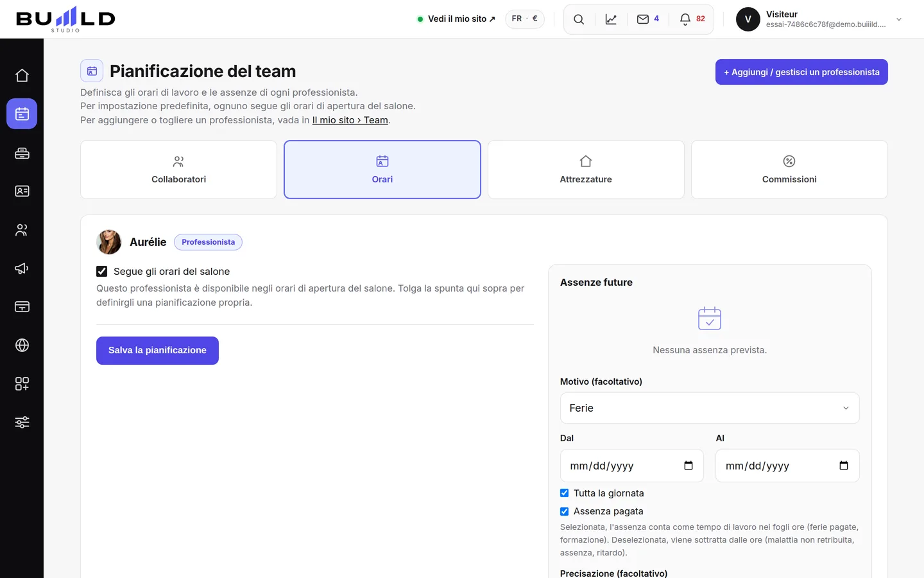The image size is (924, 578).
Task: Click the Assenze future heading
Action: pyautogui.click(x=596, y=283)
